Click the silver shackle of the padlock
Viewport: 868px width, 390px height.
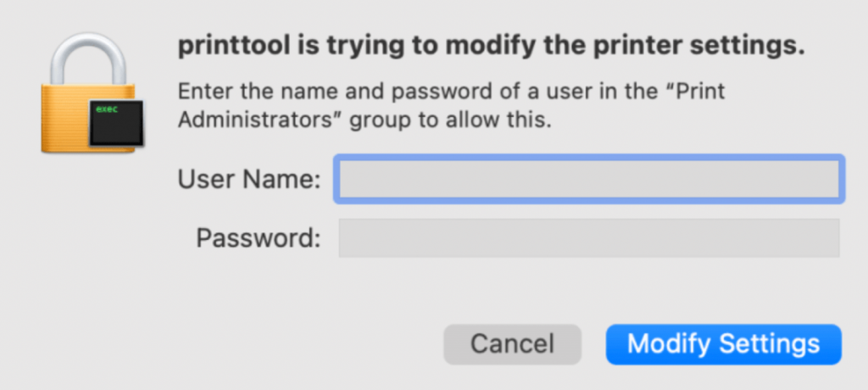pos(88,58)
